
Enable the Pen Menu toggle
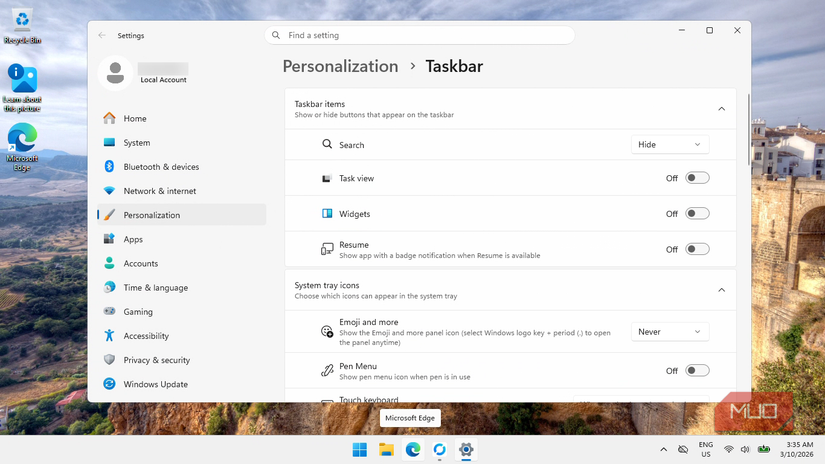[x=697, y=370]
